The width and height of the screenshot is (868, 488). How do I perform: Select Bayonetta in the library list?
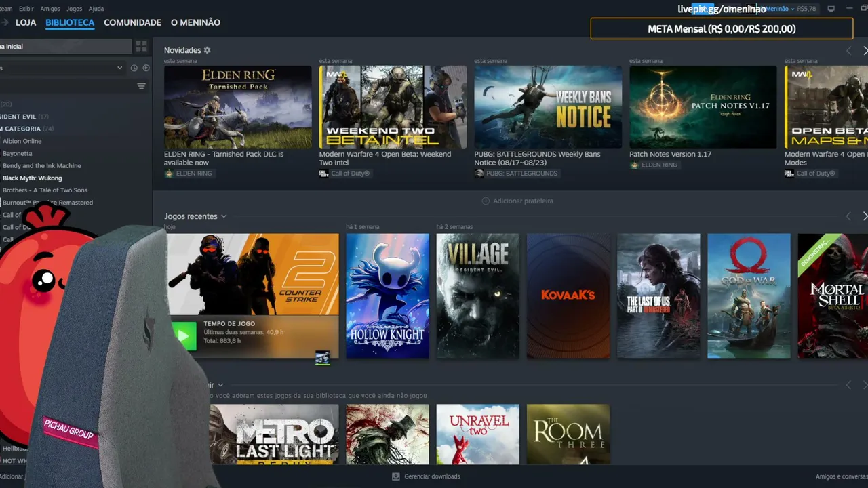[x=17, y=153]
